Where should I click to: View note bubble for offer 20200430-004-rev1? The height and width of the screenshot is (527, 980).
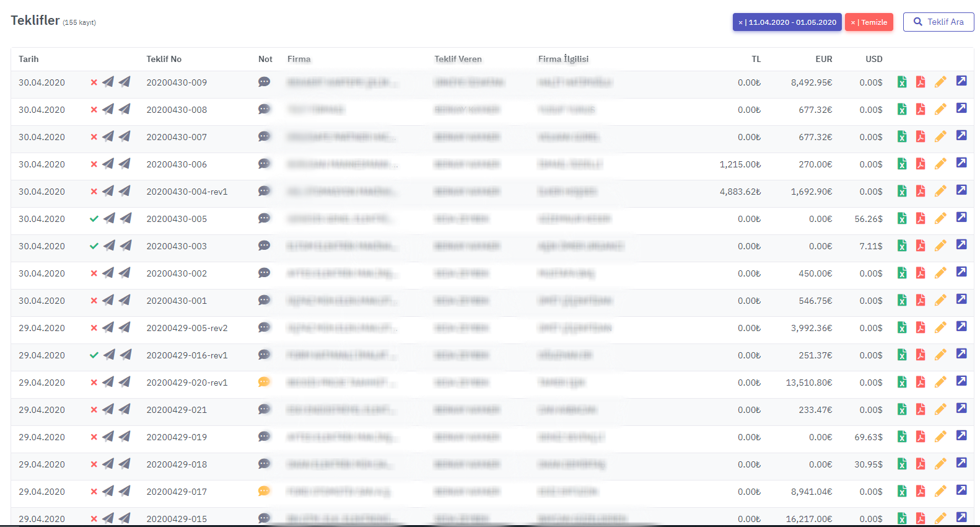point(264,191)
